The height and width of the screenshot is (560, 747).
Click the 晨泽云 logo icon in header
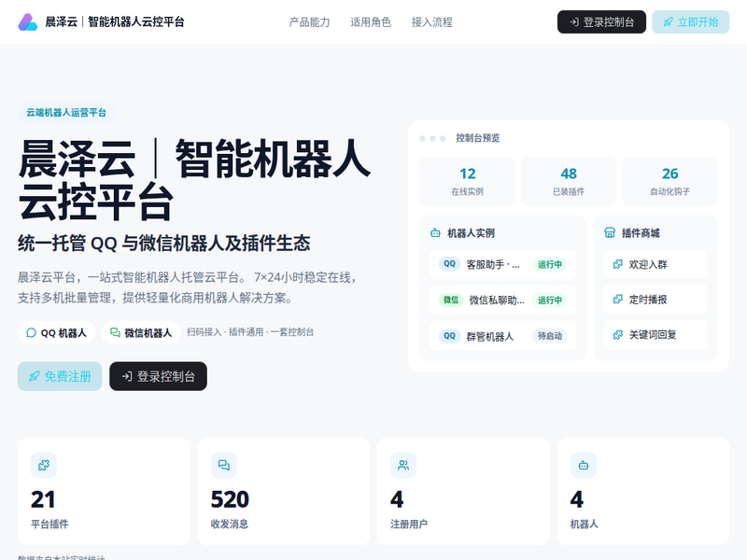pos(28,21)
